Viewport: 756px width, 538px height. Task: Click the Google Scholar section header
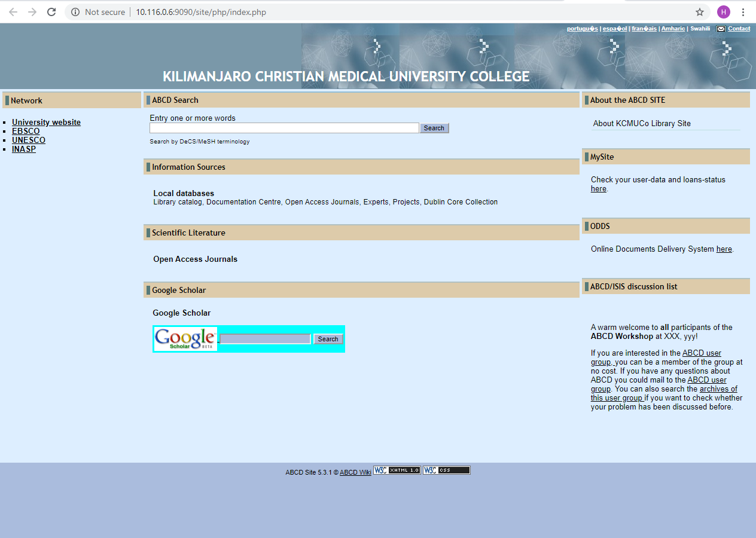click(x=361, y=290)
